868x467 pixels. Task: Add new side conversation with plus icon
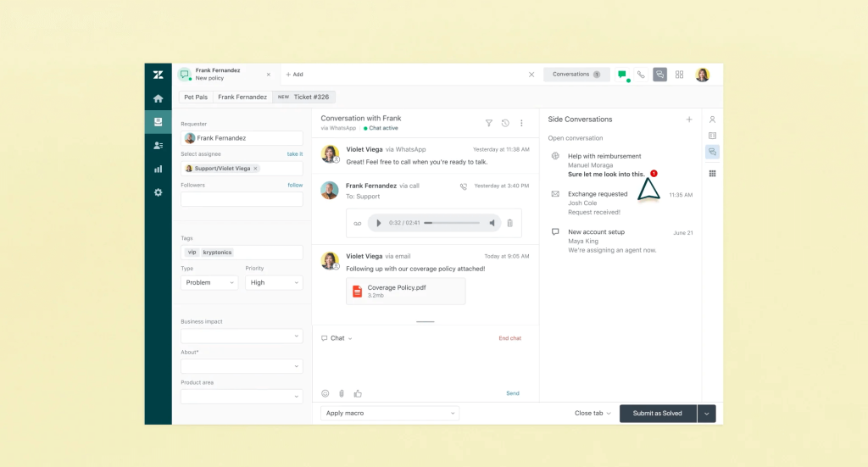tap(688, 120)
